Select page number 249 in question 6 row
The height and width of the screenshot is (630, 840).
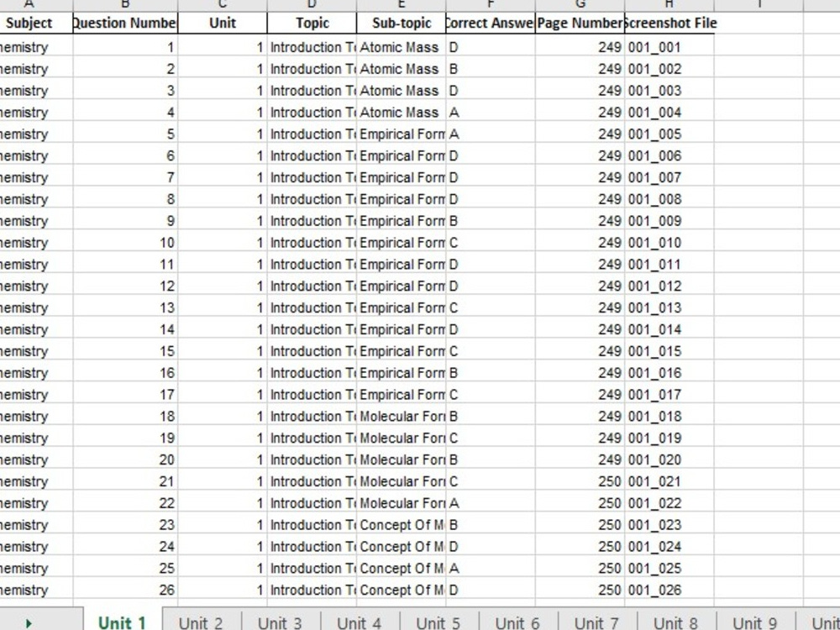[x=580, y=156]
